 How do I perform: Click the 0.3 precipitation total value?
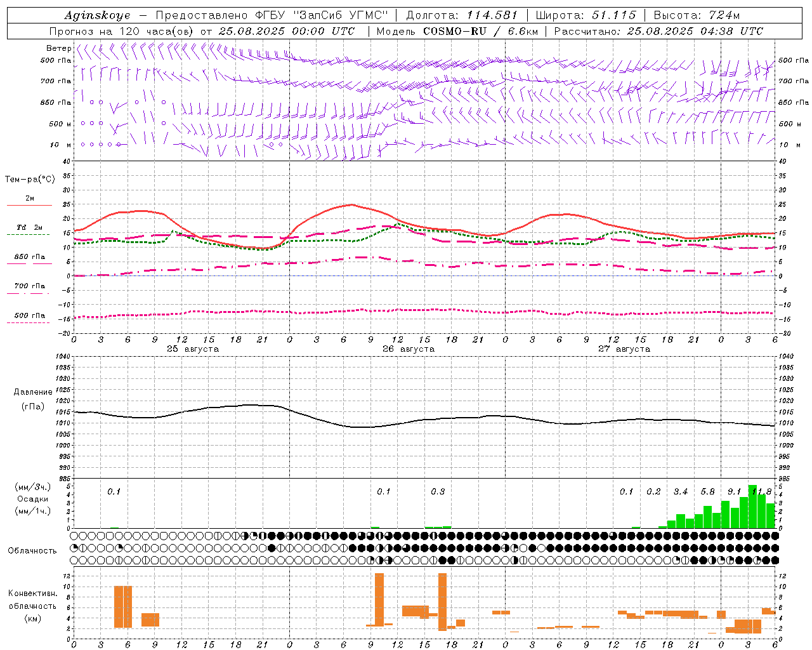pyautogui.click(x=438, y=492)
